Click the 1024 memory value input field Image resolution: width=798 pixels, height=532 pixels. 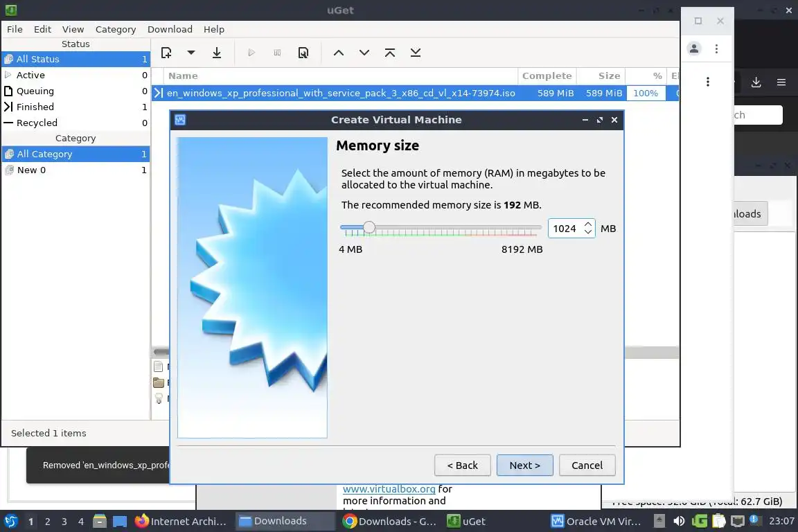coord(565,229)
